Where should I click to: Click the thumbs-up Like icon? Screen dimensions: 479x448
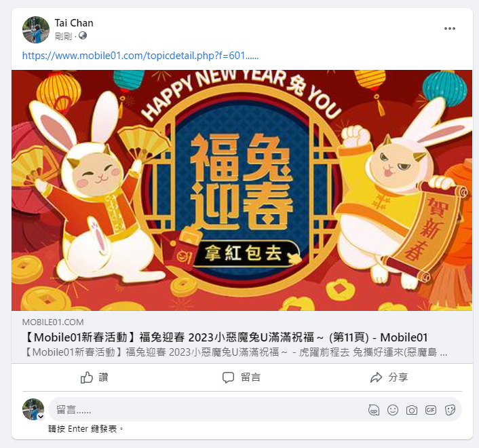(x=86, y=377)
